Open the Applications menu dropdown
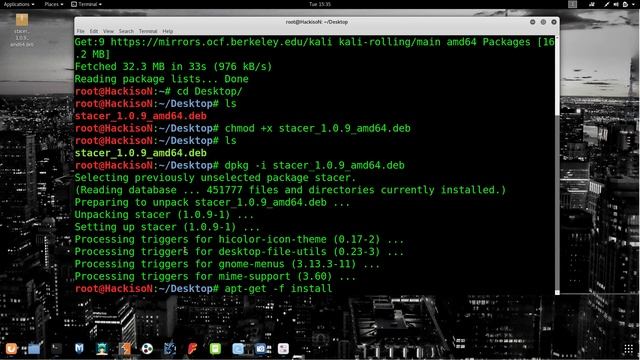 (19, 4)
